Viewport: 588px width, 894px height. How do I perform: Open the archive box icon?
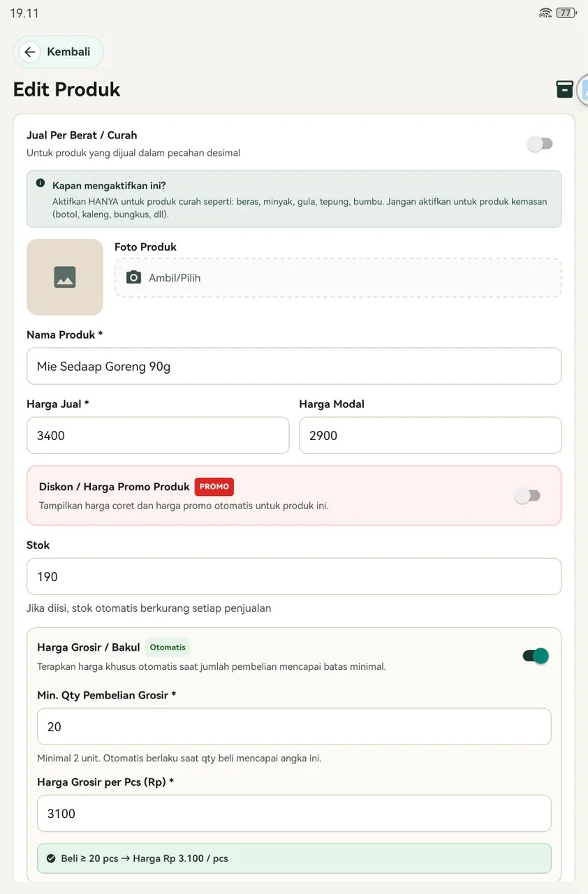pyautogui.click(x=564, y=89)
